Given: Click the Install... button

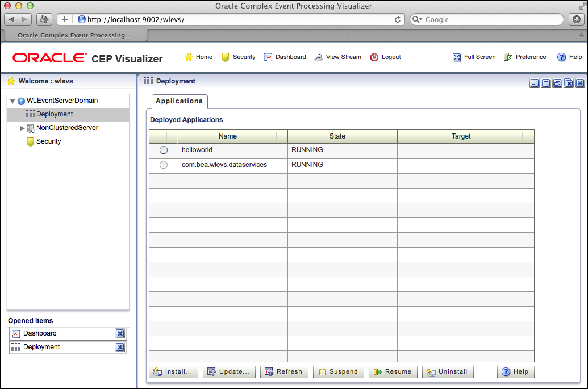Looking at the screenshot, I should [x=173, y=372].
